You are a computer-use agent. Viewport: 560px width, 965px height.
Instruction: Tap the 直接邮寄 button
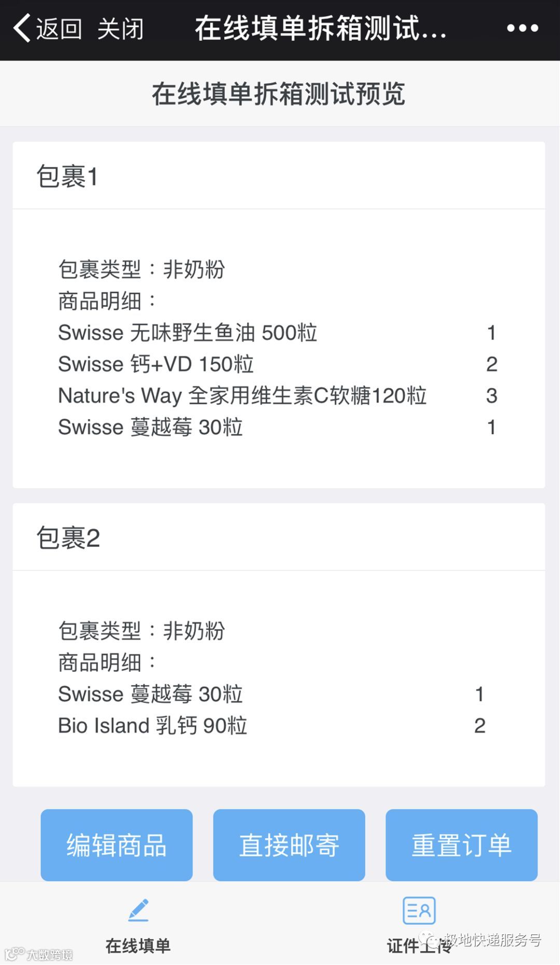289,845
